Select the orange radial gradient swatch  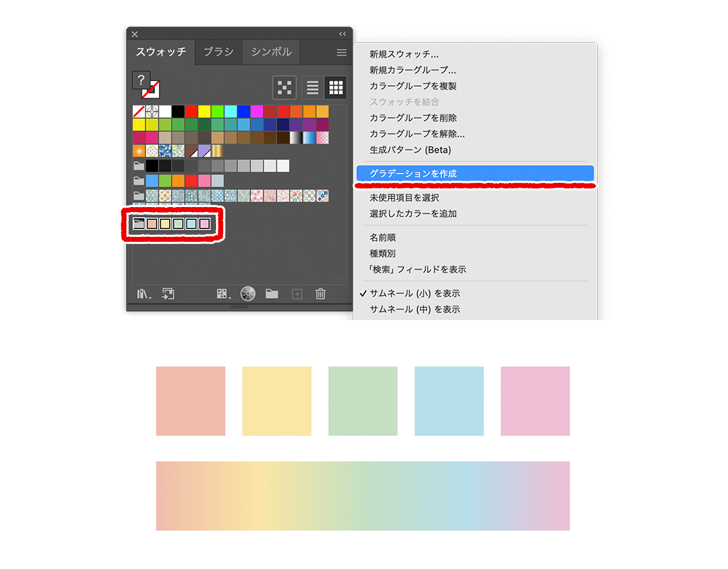139,151
